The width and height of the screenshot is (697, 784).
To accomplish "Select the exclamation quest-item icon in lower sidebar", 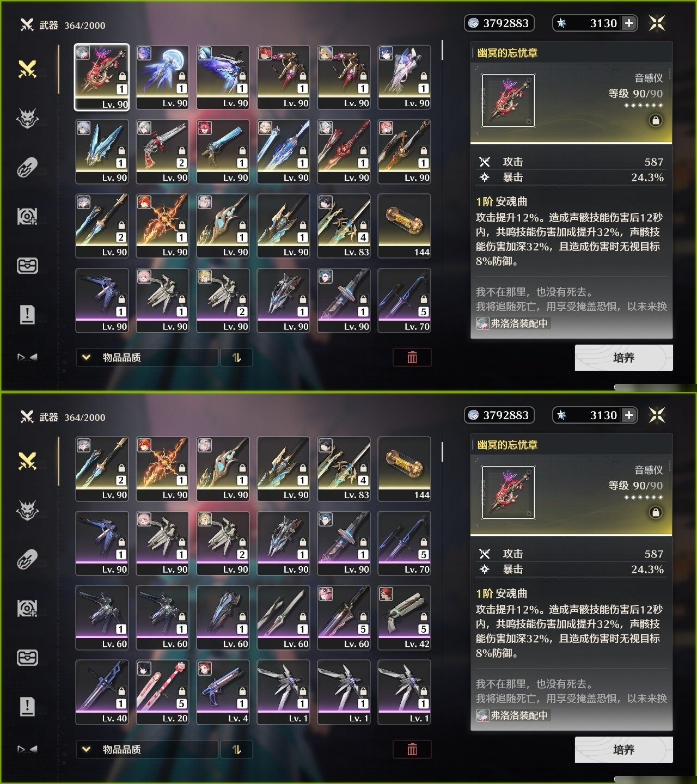I will 27,706.
